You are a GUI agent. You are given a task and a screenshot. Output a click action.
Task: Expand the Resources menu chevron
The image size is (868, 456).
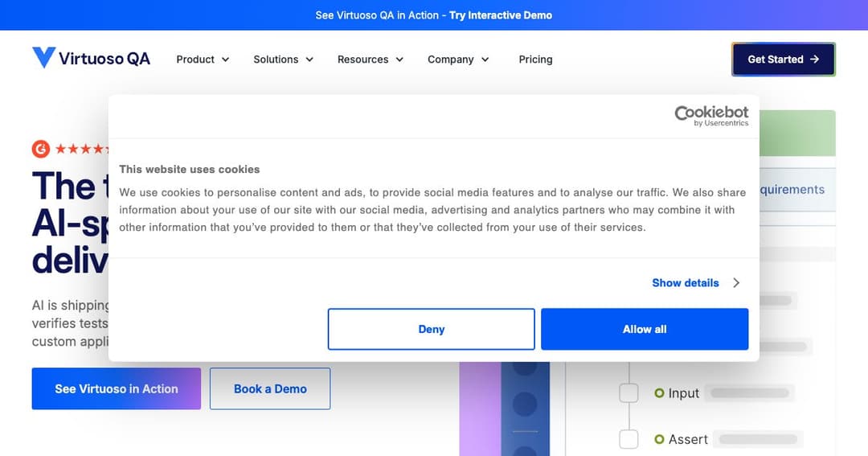[x=399, y=60]
